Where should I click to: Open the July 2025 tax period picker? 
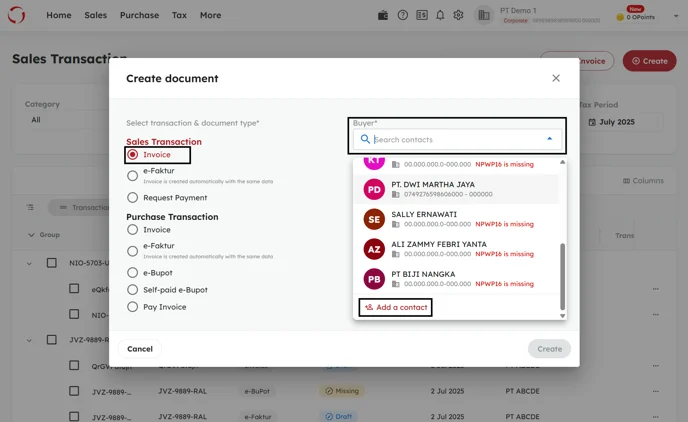tap(620, 122)
